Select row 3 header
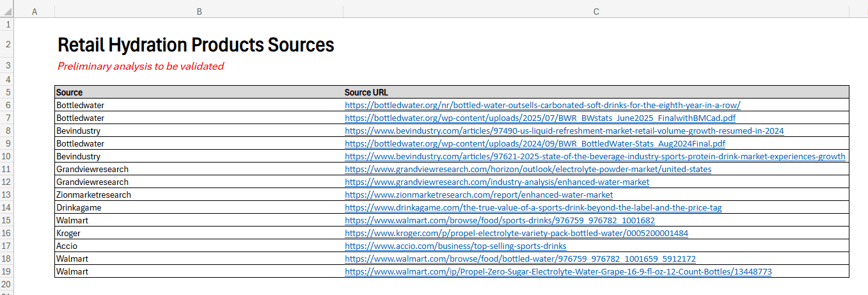This screenshot has width=868, height=295. tap(6, 66)
